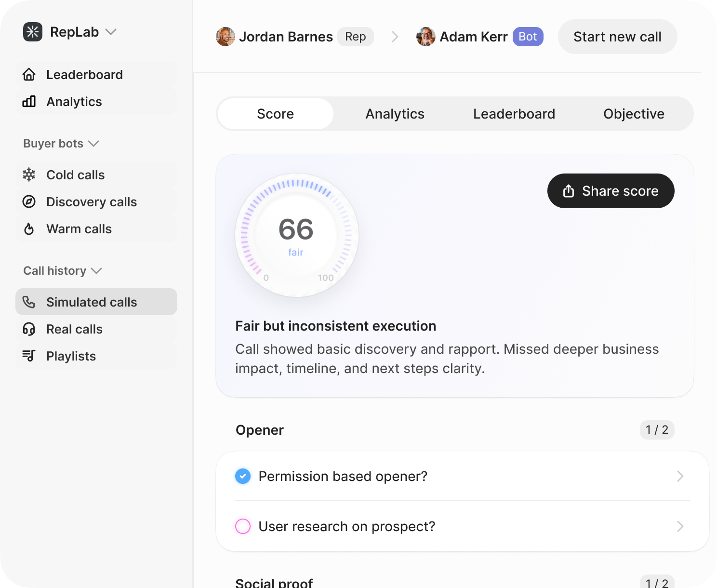Click the Opener 1 / 2 score badge

tap(657, 430)
